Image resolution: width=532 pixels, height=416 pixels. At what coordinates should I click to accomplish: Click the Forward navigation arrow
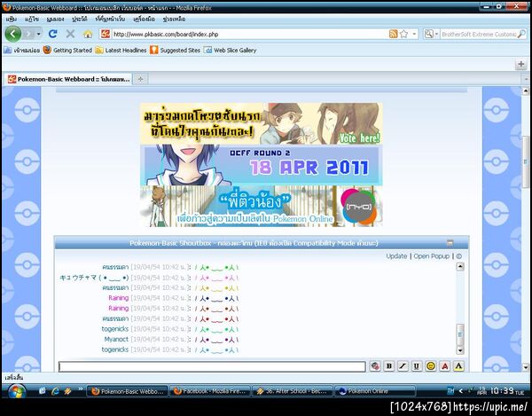28,34
